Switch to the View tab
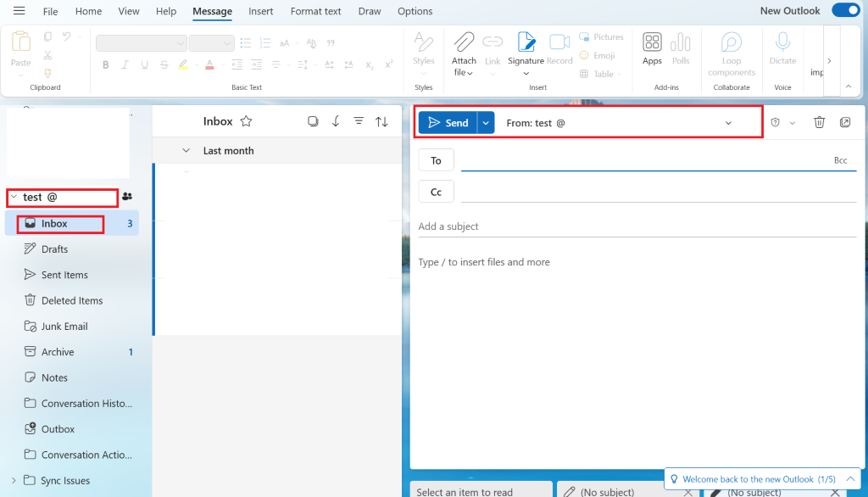 pyautogui.click(x=129, y=11)
